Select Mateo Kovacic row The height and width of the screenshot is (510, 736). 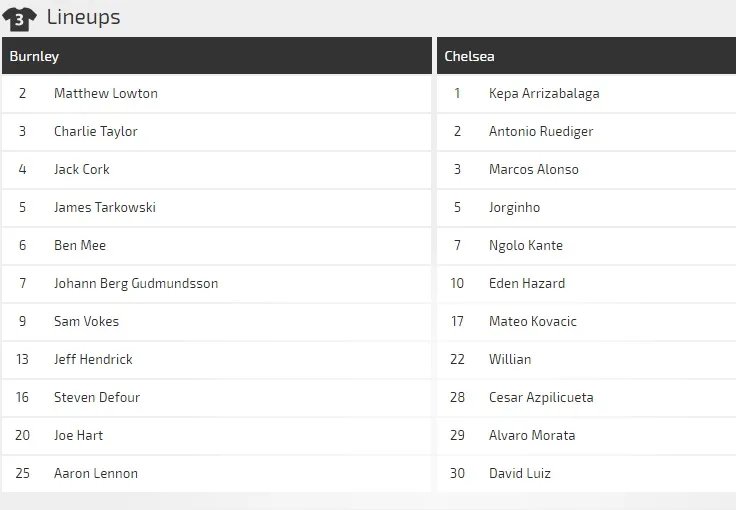(x=533, y=322)
